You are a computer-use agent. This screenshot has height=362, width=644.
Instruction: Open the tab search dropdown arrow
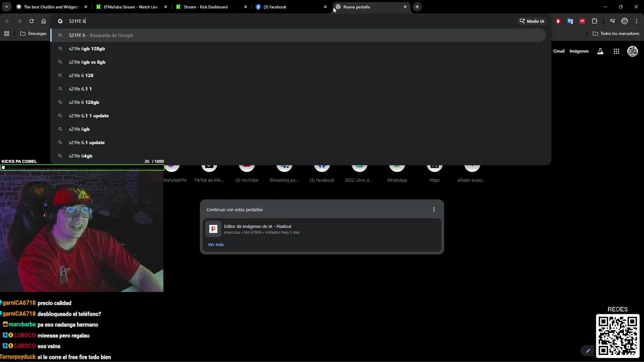point(7,7)
